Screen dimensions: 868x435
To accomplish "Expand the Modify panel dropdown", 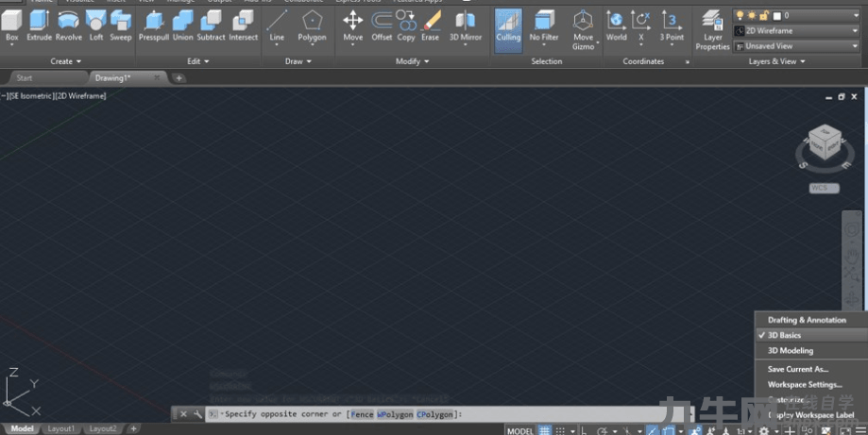I will 413,61.
